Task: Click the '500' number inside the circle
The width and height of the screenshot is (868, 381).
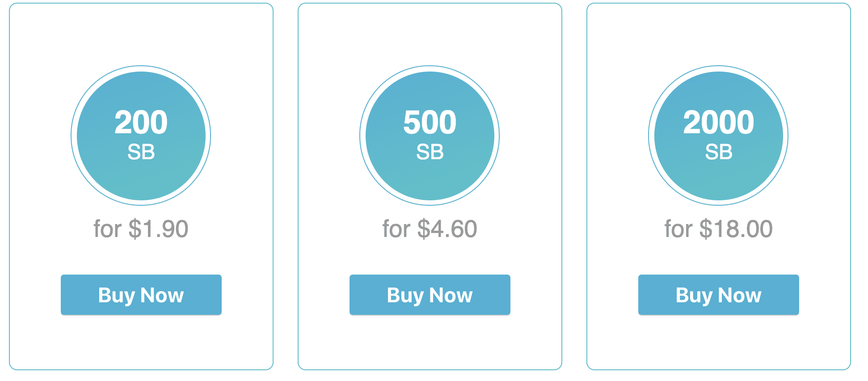Action: pos(430,122)
